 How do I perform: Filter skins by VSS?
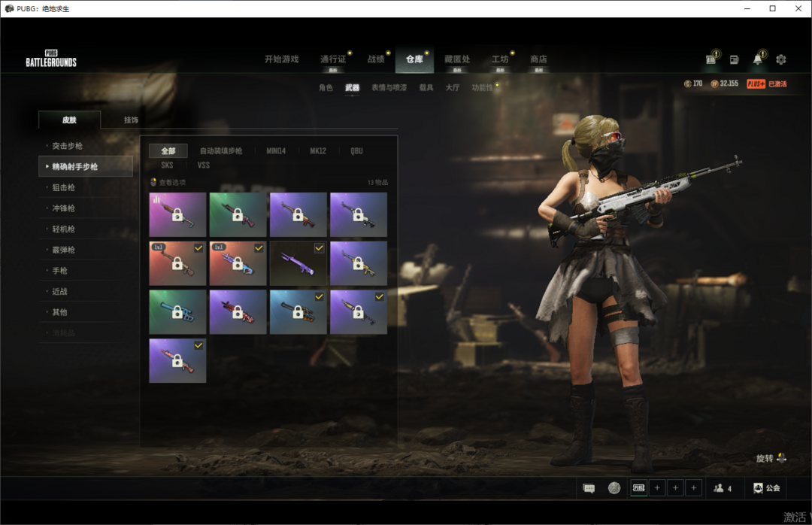coord(204,165)
